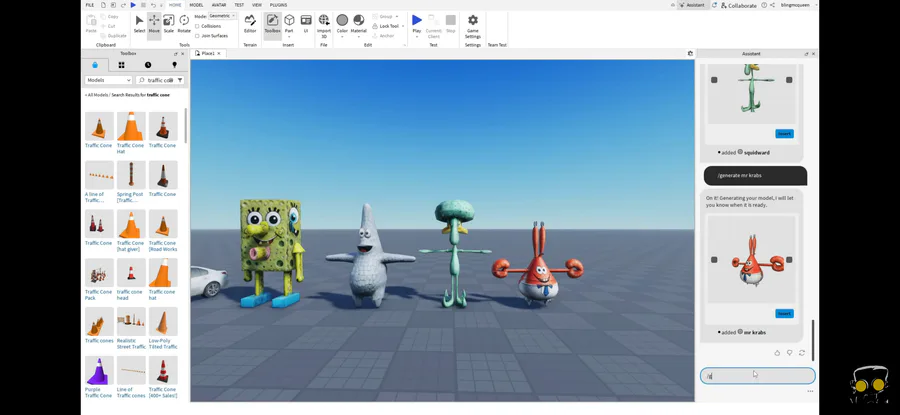The height and width of the screenshot is (415, 900).
Task: Open the three-dot menu below chat input
Action: click(810, 391)
